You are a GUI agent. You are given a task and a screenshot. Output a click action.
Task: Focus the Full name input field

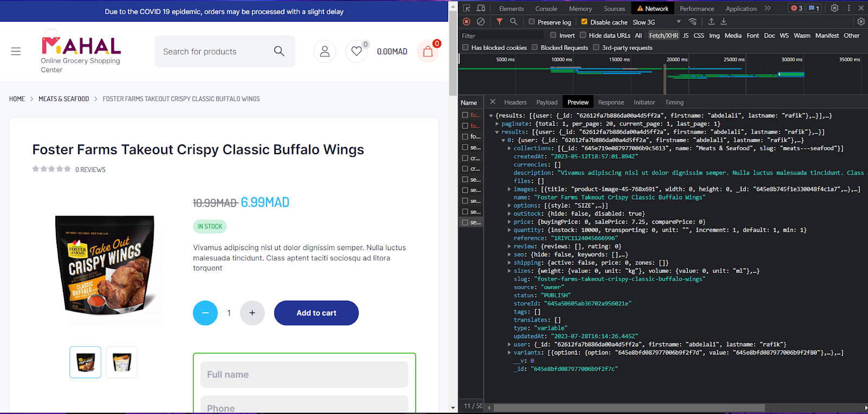click(304, 374)
